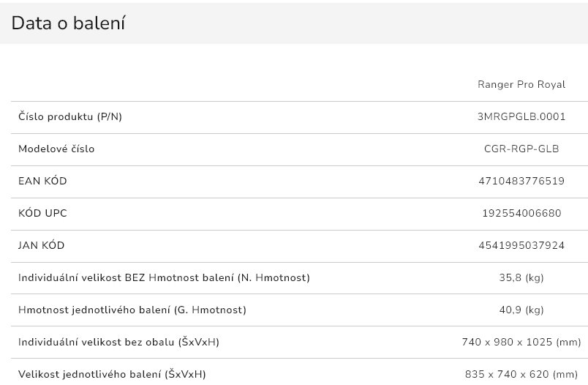Click UPC code value 192554006680

521,213
